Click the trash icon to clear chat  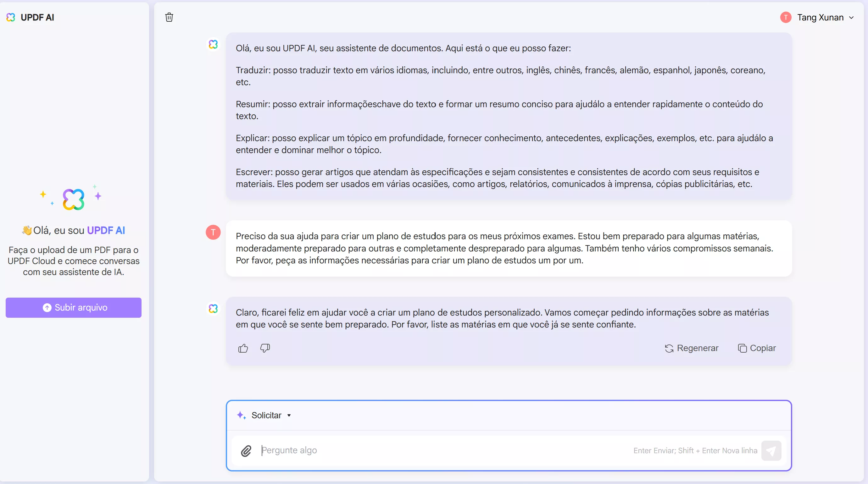[x=169, y=17]
